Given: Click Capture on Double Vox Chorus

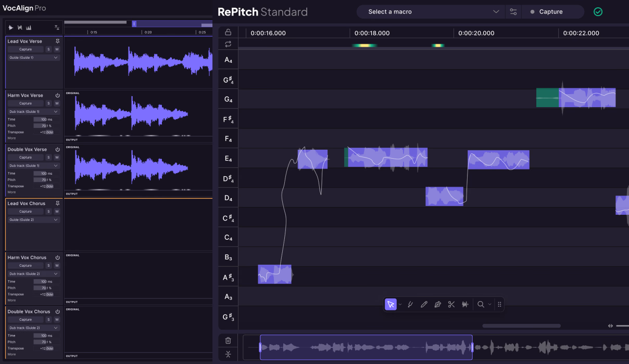Looking at the screenshot, I should tap(26, 320).
